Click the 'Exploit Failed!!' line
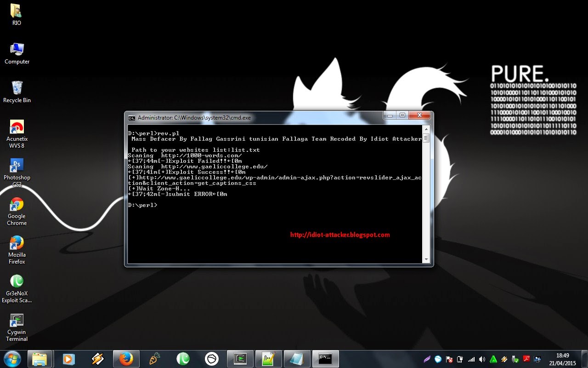 pyautogui.click(x=185, y=161)
